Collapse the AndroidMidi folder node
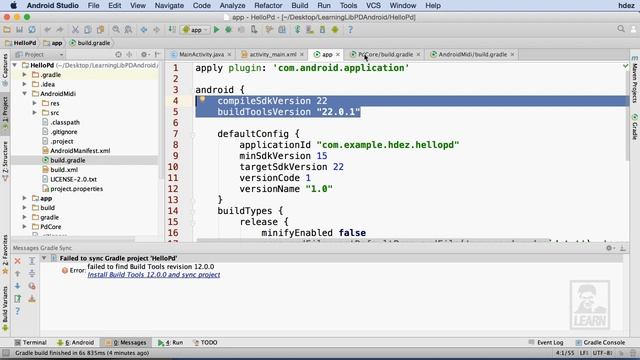 point(24,93)
